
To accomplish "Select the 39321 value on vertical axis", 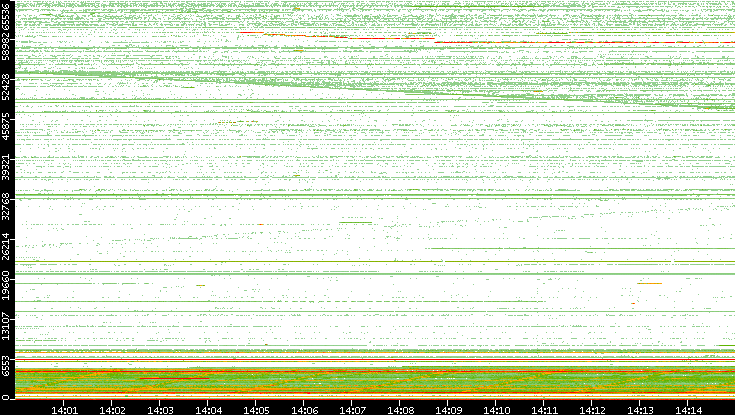I will (x=6, y=166).
